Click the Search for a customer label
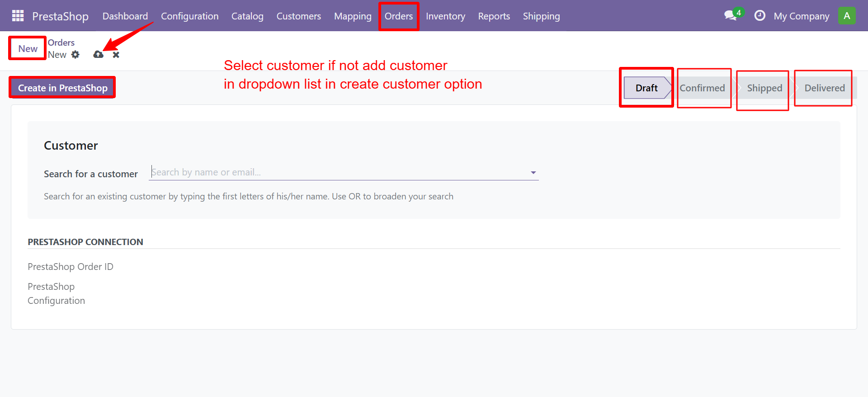The height and width of the screenshot is (397, 868). [x=90, y=174]
